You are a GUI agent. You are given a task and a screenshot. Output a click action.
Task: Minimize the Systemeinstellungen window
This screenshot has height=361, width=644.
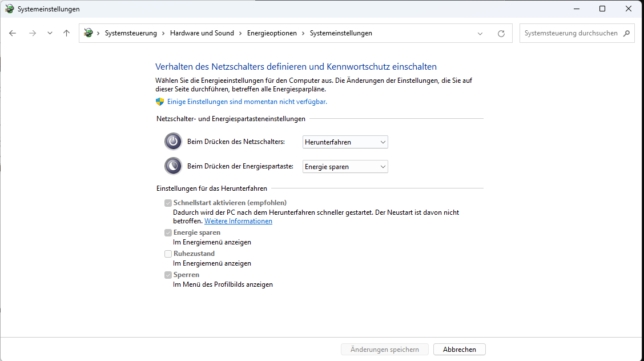[x=577, y=9]
